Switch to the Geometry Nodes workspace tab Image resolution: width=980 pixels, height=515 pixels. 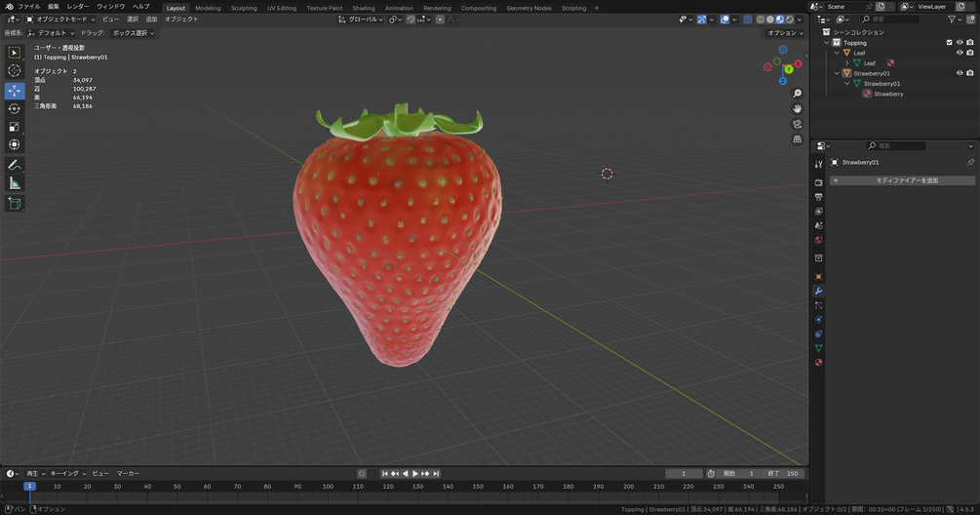coord(529,8)
